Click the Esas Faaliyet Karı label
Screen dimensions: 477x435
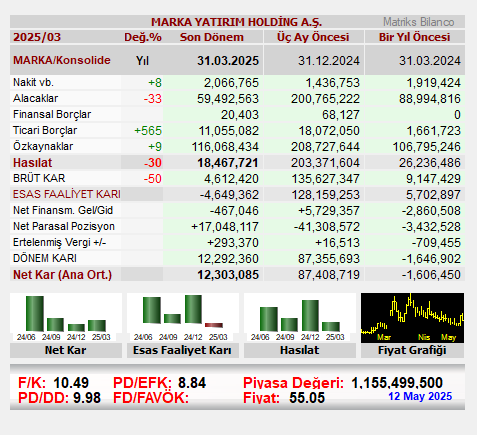pyautogui.click(x=182, y=350)
